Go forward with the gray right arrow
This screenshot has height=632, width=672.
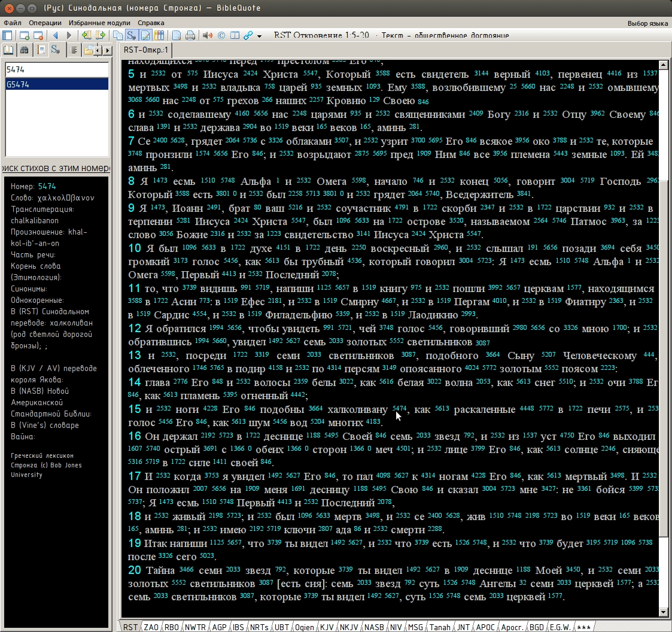69,35
